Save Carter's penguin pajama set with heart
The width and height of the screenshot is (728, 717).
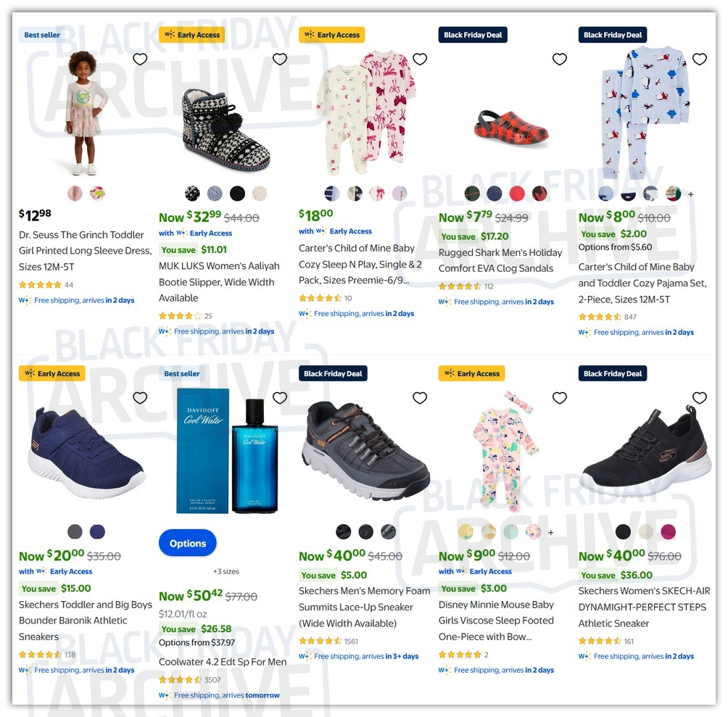tap(700, 59)
